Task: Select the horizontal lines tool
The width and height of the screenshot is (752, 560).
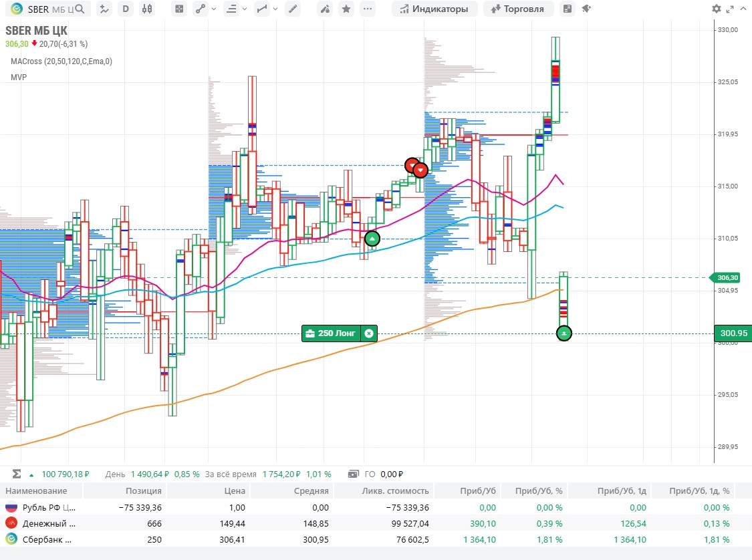Action: (231, 9)
